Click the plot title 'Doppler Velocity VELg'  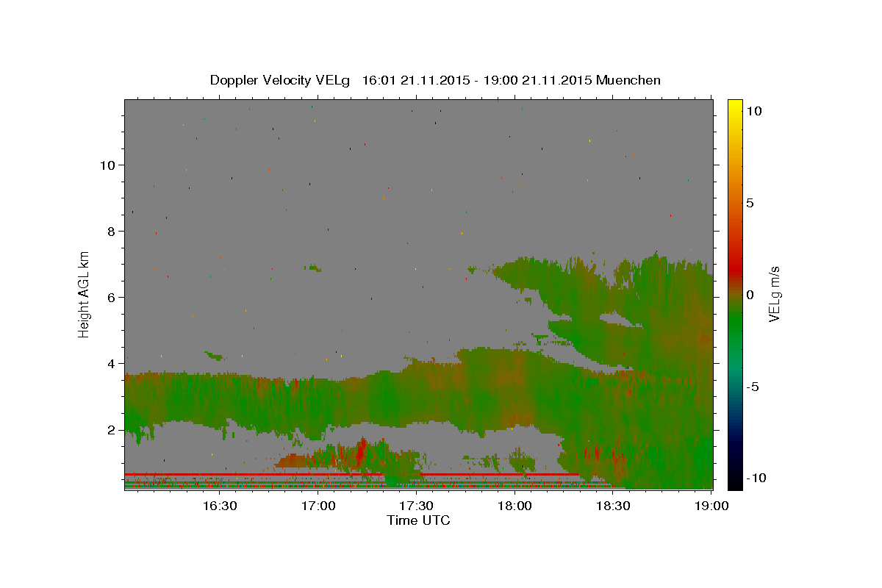pyautogui.click(x=282, y=80)
